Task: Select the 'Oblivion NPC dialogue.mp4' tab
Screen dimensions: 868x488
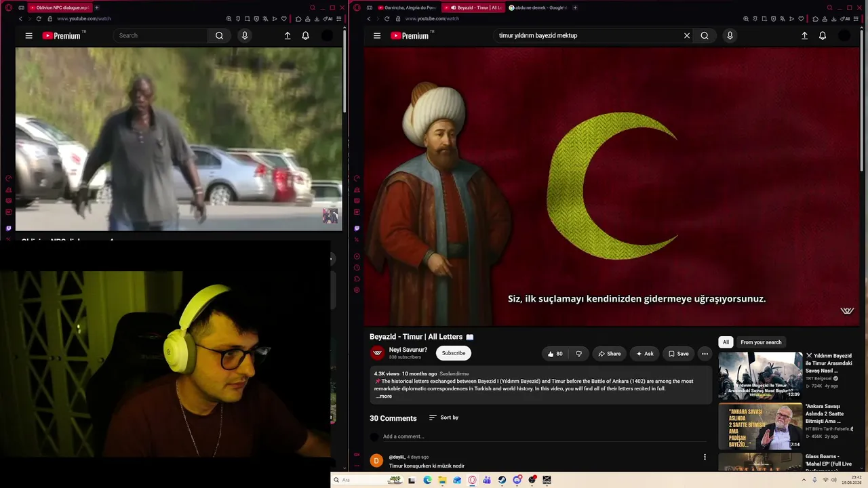Action: tap(60, 7)
